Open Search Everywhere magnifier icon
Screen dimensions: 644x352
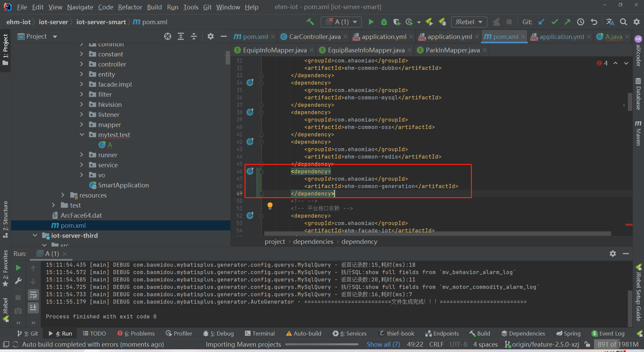(x=623, y=22)
